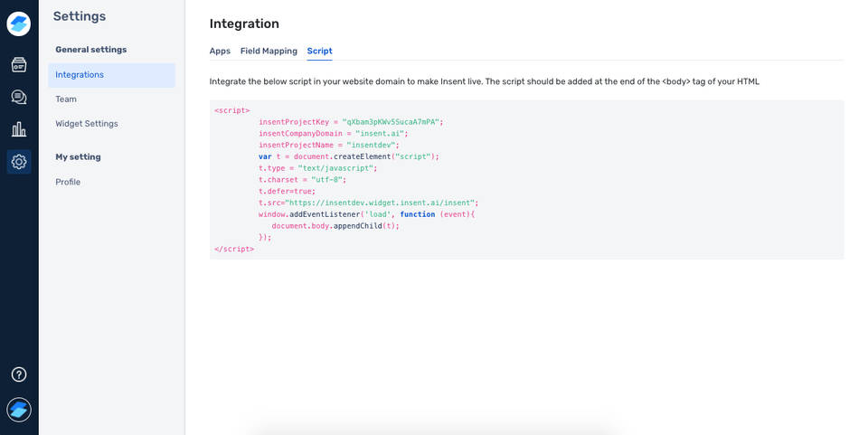Select Integrations in the settings menu
The image size is (868, 435).
coord(80,75)
